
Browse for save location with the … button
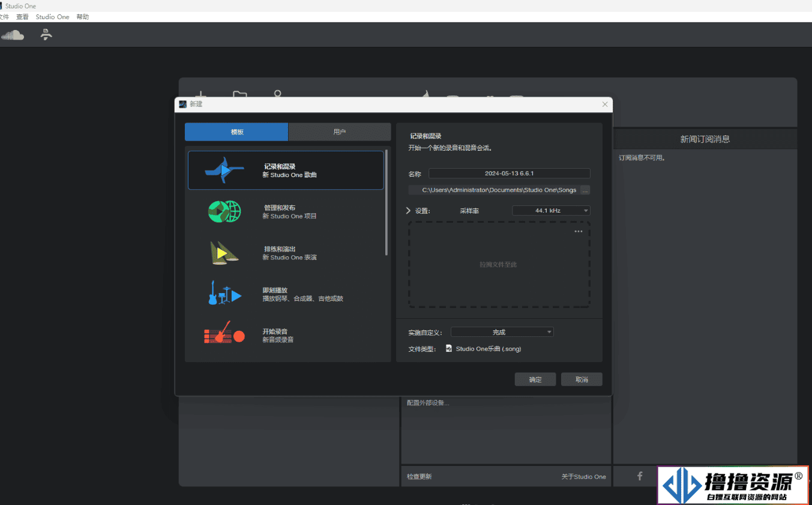[585, 190]
